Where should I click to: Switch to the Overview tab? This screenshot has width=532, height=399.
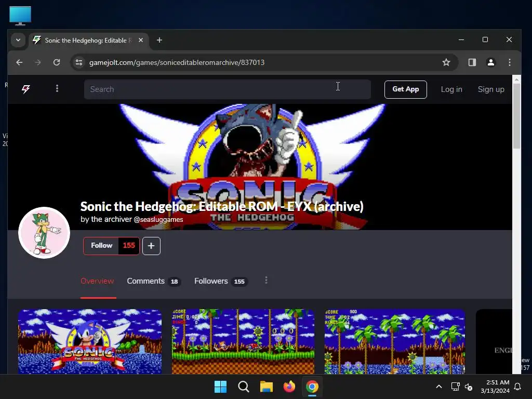pos(97,281)
